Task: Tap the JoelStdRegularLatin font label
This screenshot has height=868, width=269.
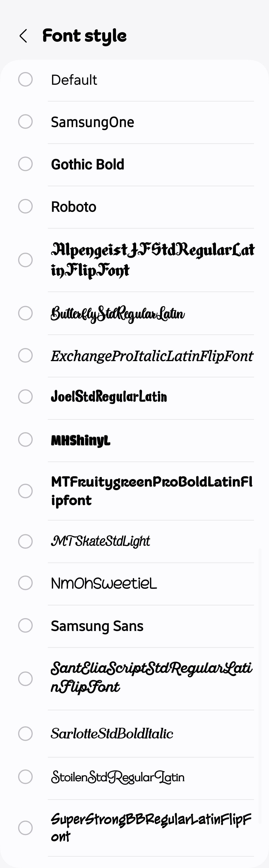Action: [x=109, y=397]
